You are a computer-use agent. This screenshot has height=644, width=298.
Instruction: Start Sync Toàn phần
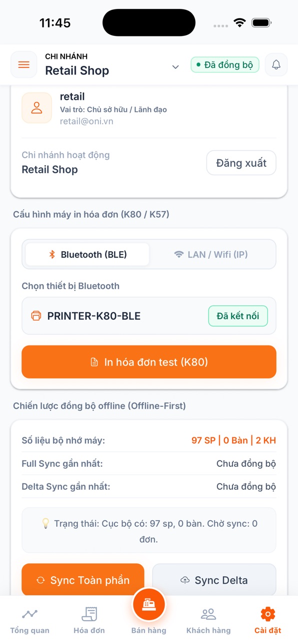click(x=83, y=580)
